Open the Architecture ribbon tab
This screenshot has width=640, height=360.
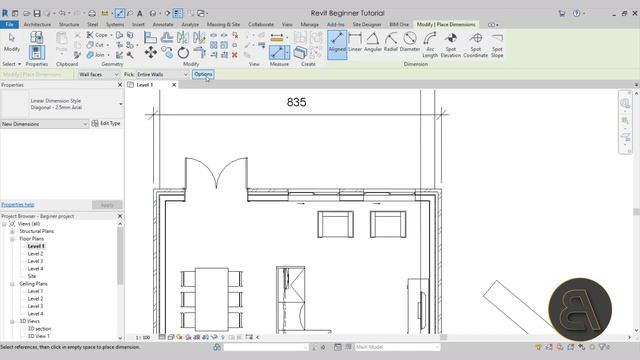tap(37, 24)
